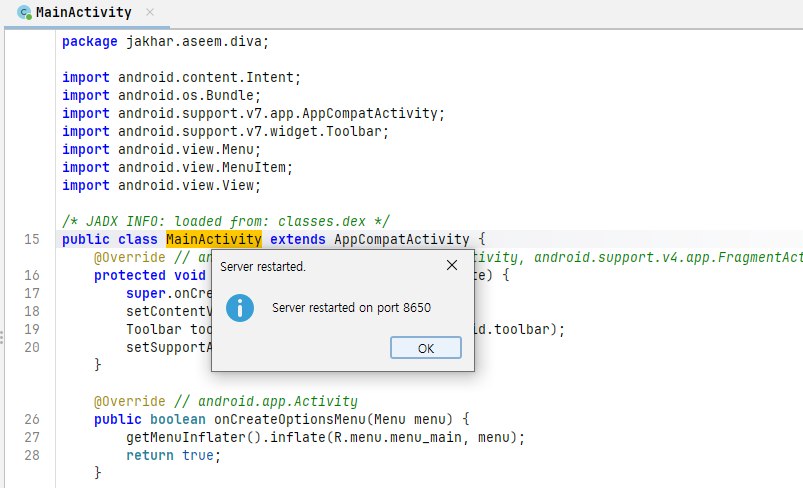The width and height of the screenshot is (803, 488).
Task: Click 'Server restarted on port 8650' message
Action: coord(351,308)
